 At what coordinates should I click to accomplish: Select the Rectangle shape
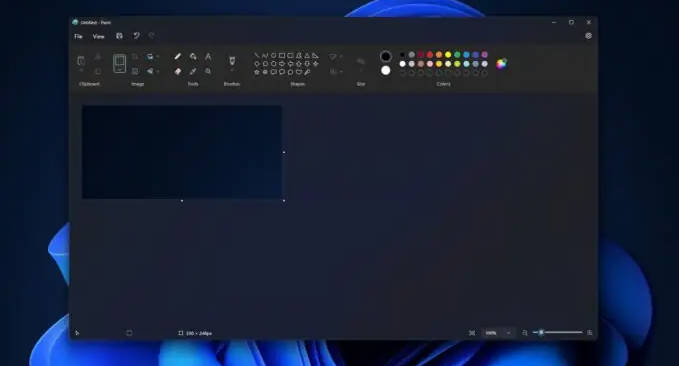[282, 55]
